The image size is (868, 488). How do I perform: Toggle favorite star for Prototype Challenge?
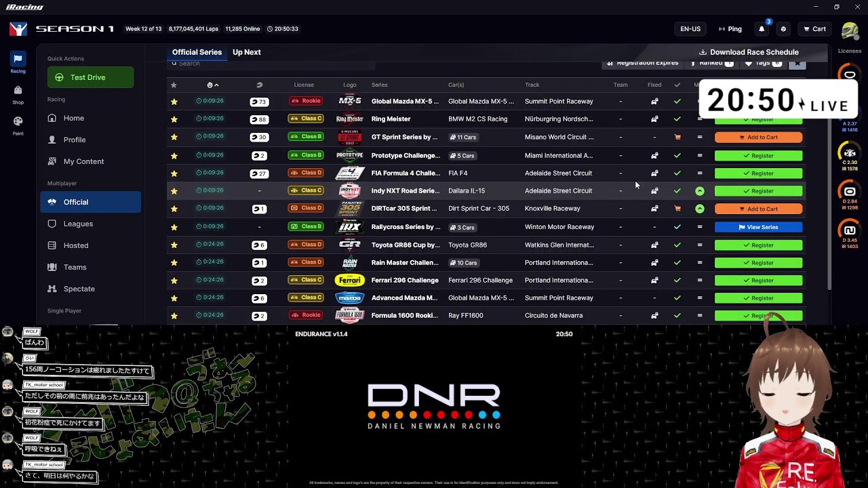point(174,155)
